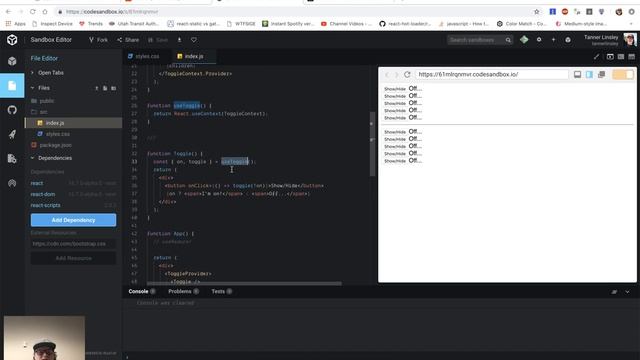Click the green patron diamond icon
This screenshot has height=360, width=640.
coord(524,40)
